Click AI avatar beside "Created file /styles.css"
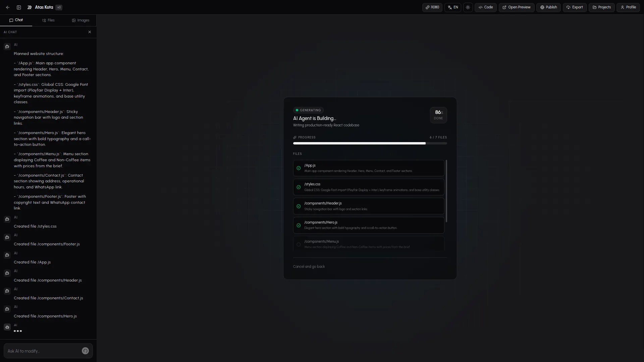The image size is (644, 362). 7,219
